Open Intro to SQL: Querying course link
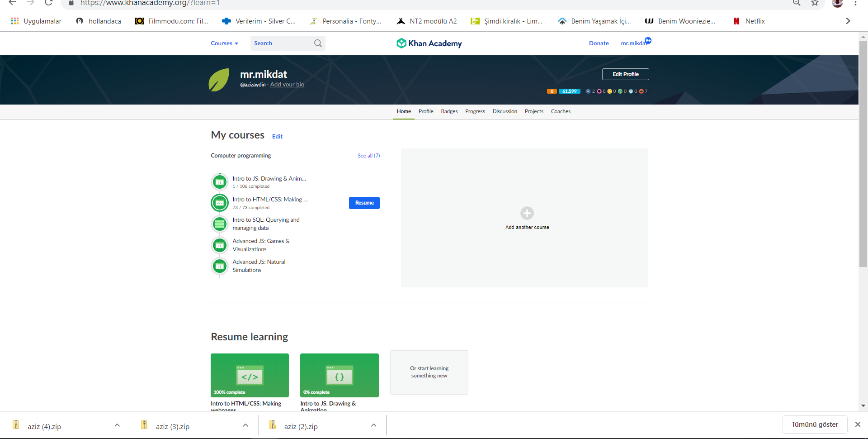This screenshot has height=439, width=868. point(266,224)
